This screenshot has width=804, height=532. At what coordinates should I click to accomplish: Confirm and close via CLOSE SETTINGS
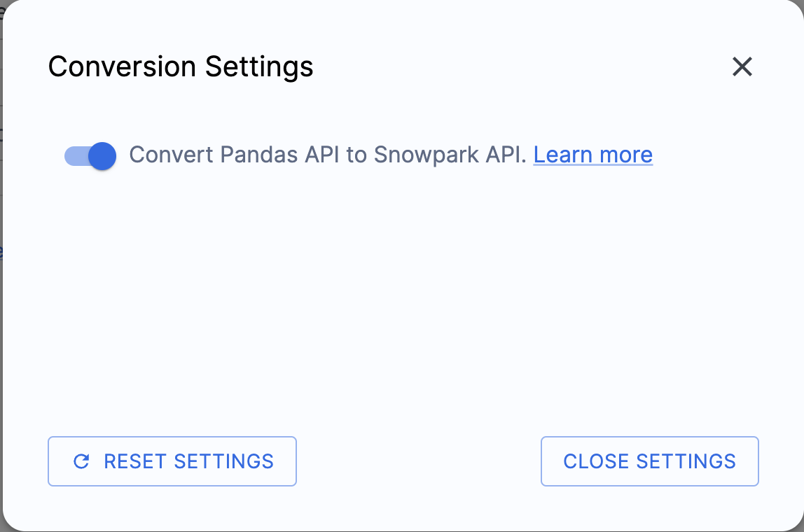pos(649,461)
